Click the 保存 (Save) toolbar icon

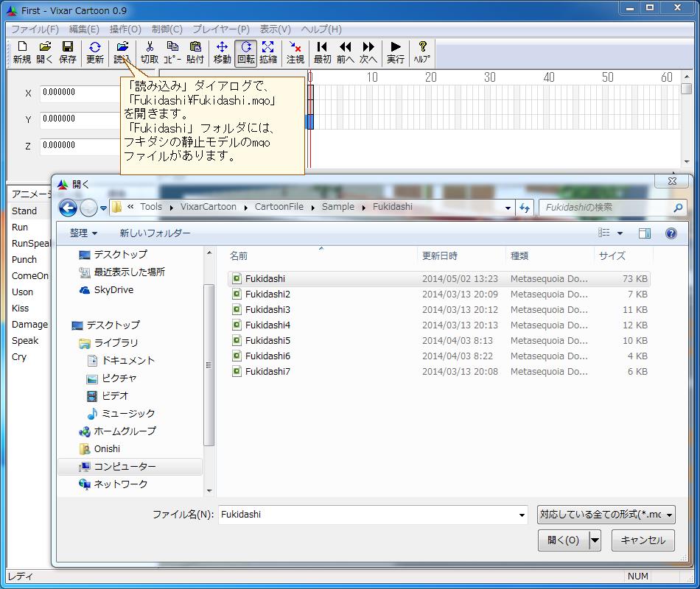pos(68,52)
